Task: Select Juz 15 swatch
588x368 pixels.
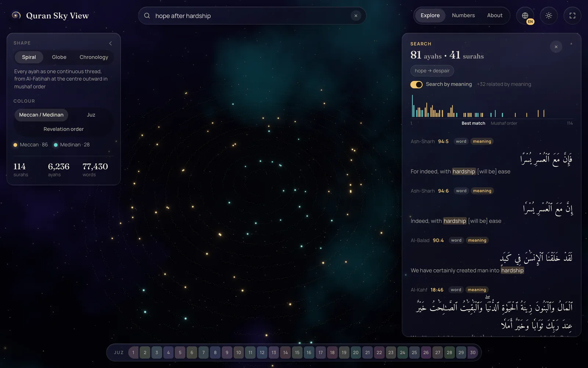Action: (x=297, y=353)
